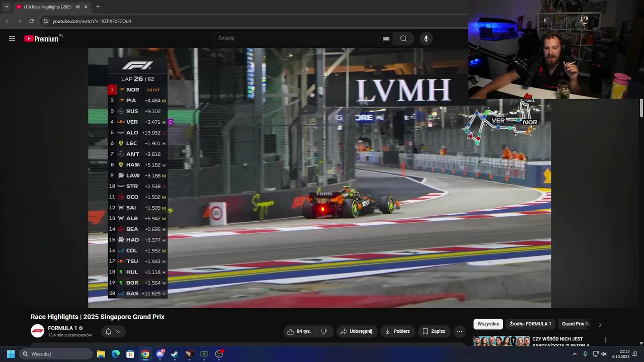Click the search magnifier button

coord(404,39)
